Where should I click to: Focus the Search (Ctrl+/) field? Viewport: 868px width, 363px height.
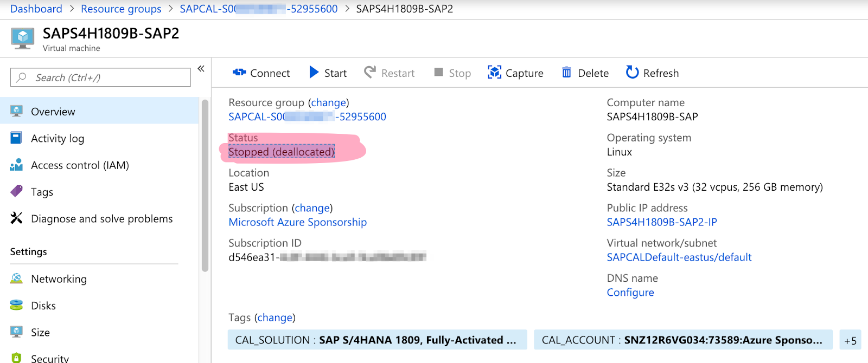point(100,77)
